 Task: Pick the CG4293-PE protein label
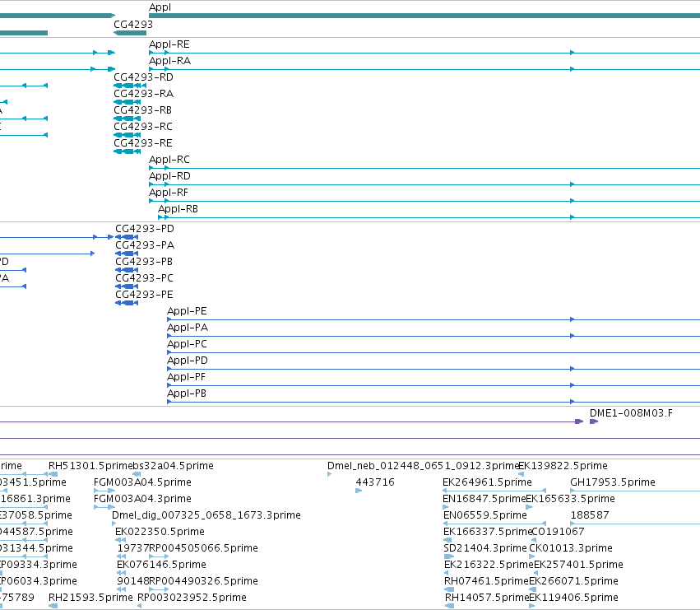[144, 295]
